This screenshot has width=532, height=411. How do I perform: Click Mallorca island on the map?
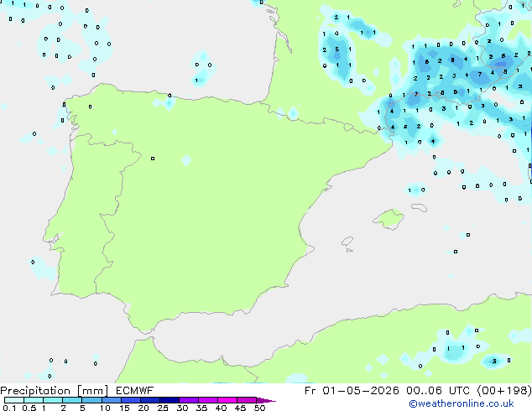tap(389, 219)
